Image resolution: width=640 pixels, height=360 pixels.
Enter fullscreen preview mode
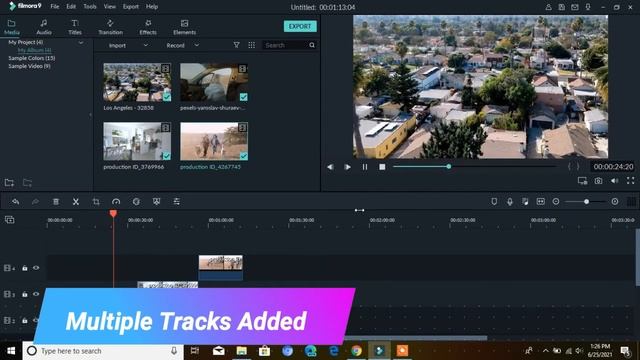(631, 180)
